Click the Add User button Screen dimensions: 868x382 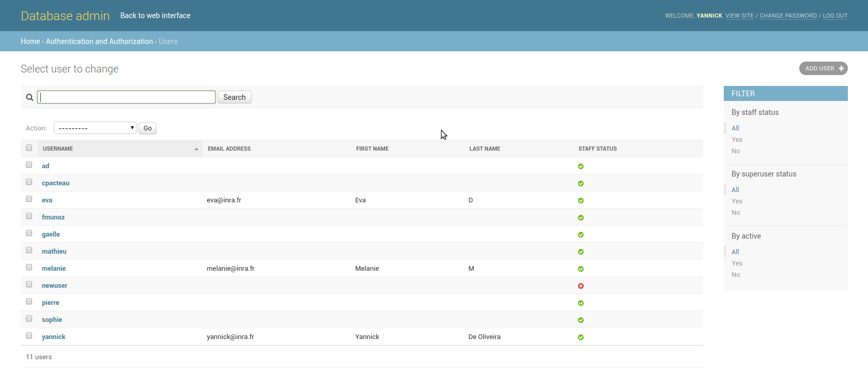[824, 68]
